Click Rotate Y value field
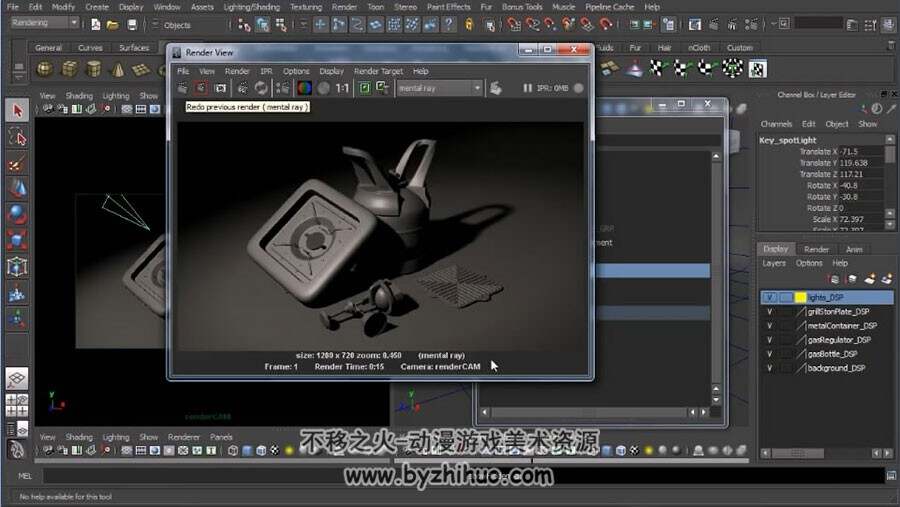 [x=860, y=196]
